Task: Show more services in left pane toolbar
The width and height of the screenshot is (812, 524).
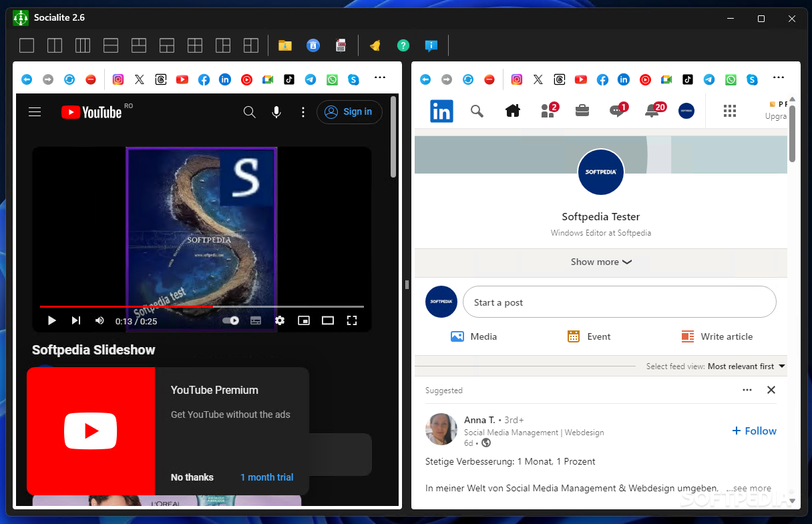Action: point(380,78)
